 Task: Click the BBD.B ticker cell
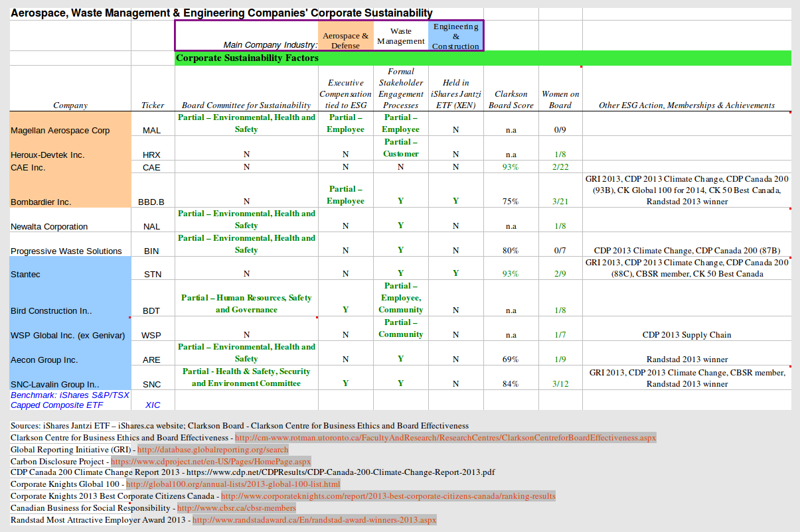click(x=153, y=190)
